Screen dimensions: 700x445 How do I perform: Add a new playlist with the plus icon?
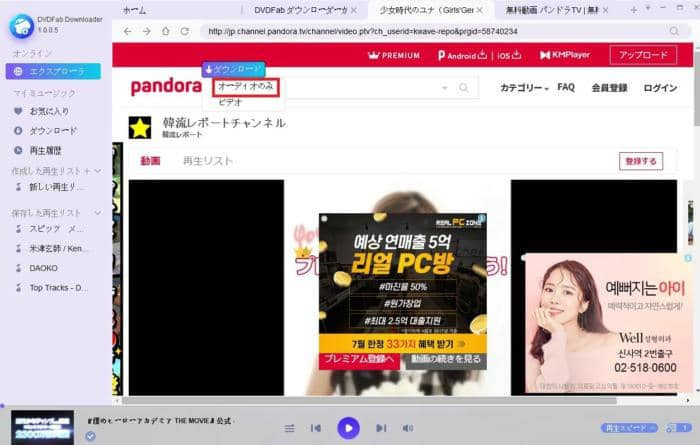click(87, 171)
